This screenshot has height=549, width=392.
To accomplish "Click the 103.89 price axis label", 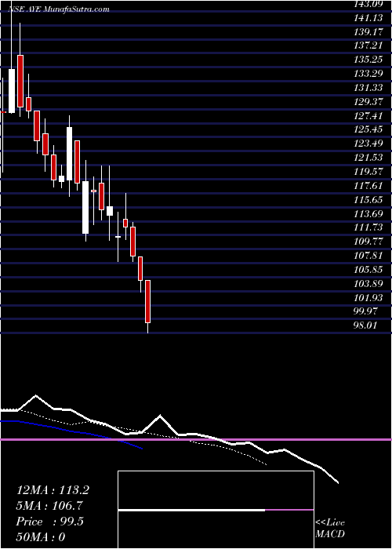I will [x=370, y=283].
